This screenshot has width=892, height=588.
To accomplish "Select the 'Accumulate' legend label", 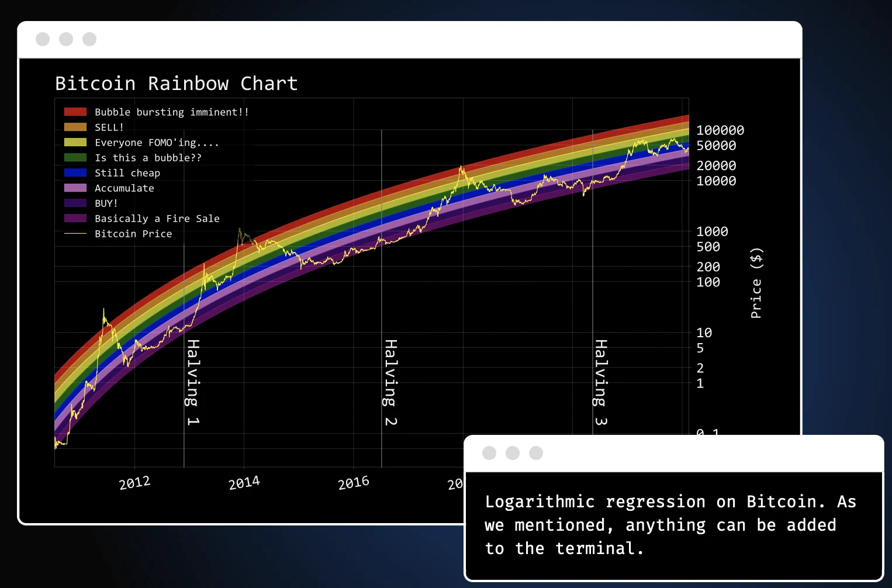I will click(125, 188).
